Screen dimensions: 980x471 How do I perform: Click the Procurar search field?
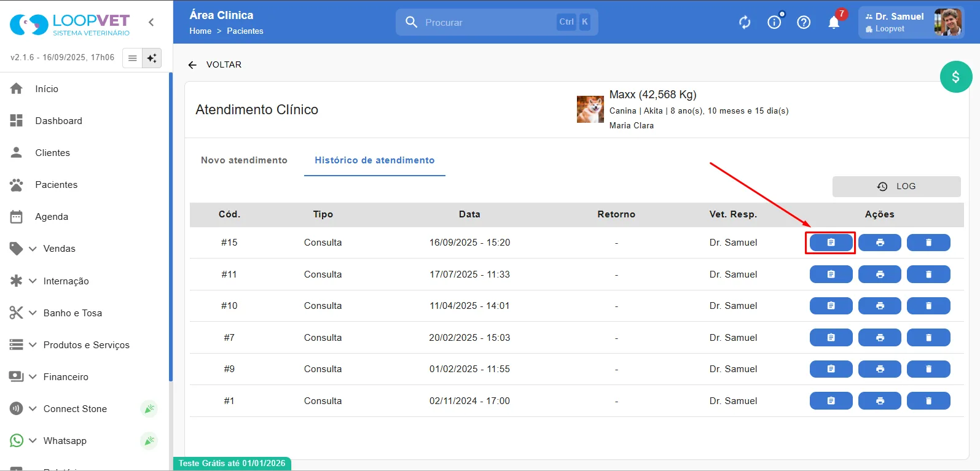pos(496,22)
